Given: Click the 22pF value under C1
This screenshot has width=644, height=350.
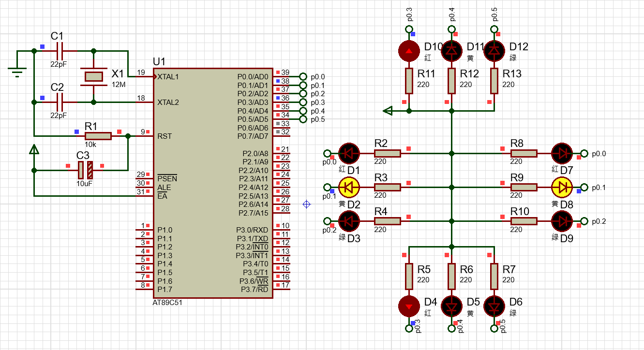Looking at the screenshot, I should pyautogui.click(x=59, y=64).
